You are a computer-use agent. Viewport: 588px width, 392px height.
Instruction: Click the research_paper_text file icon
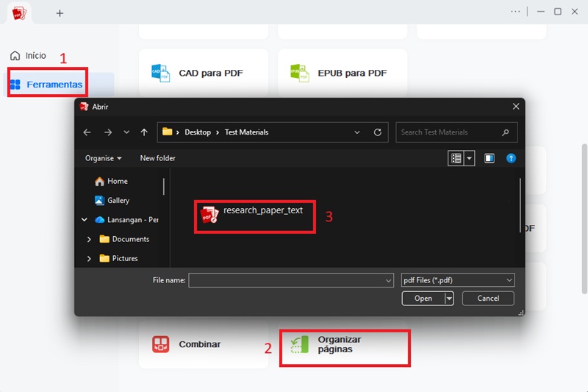click(x=209, y=214)
